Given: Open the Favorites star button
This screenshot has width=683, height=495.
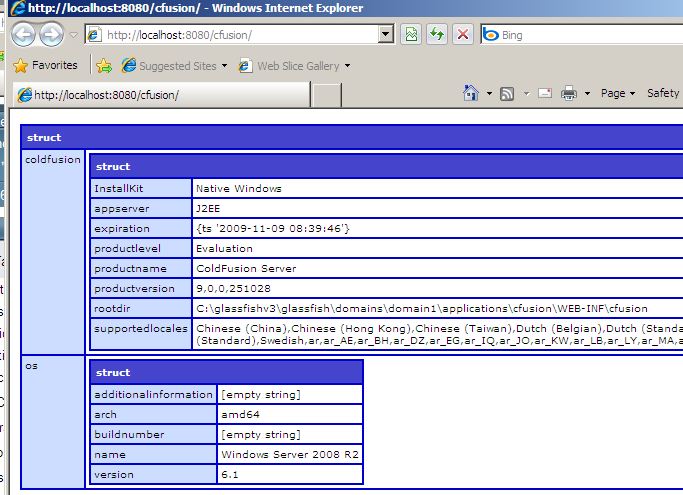Looking at the screenshot, I should coord(45,65).
